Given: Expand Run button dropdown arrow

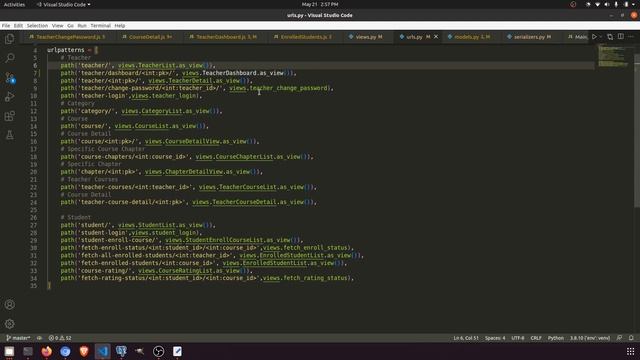Looking at the screenshot, I should [x=601, y=37].
